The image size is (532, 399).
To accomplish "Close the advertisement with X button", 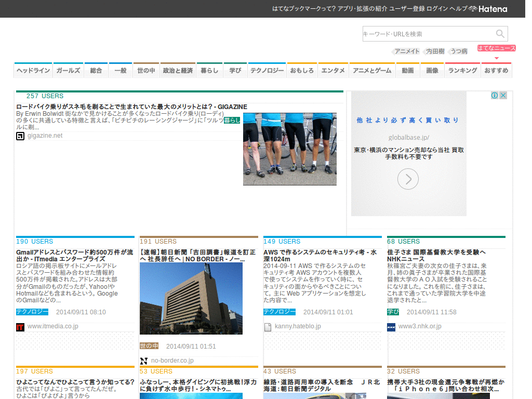I will point(503,96).
